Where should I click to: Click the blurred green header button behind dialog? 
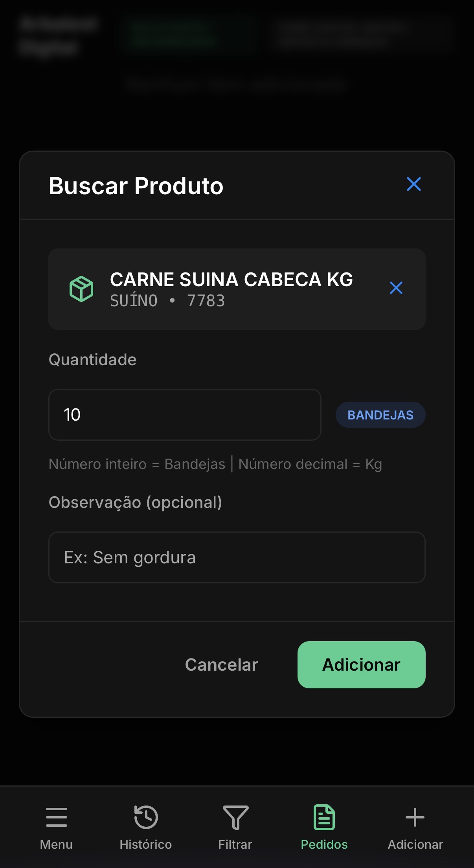(173, 35)
